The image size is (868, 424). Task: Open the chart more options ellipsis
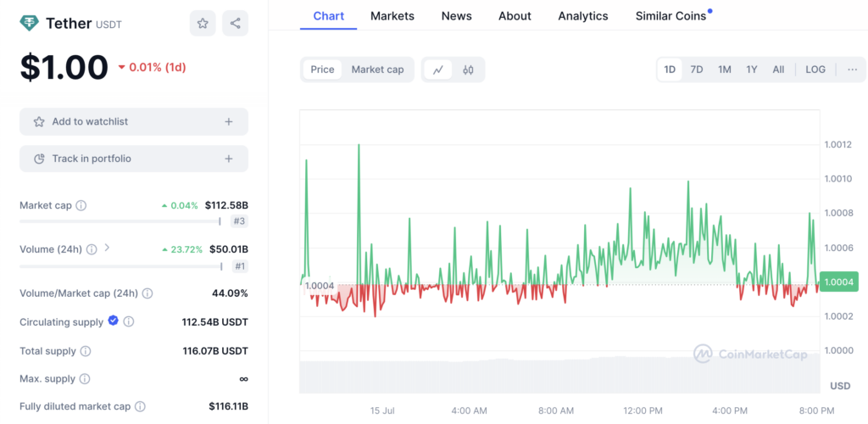tap(853, 70)
